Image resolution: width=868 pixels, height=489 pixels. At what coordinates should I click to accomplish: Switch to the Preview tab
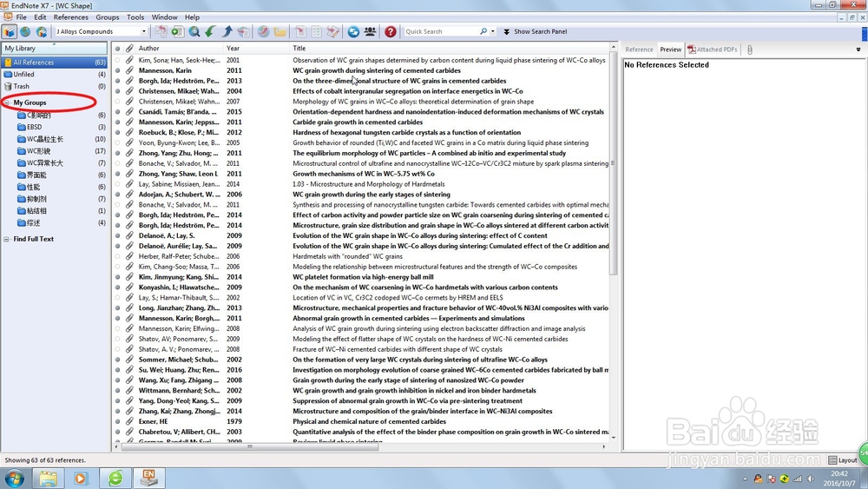[x=670, y=50]
